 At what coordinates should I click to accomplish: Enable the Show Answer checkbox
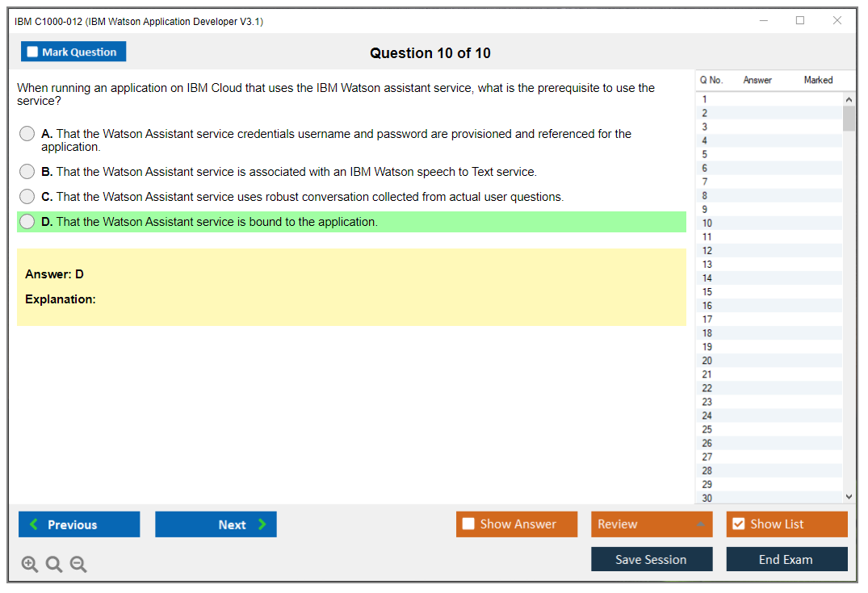coord(468,524)
